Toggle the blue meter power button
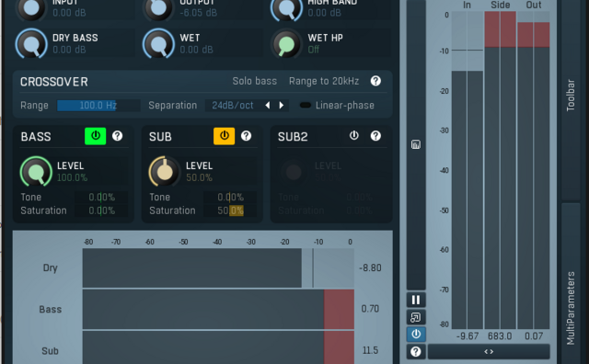This screenshot has width=589, height=364. [416, 334]
